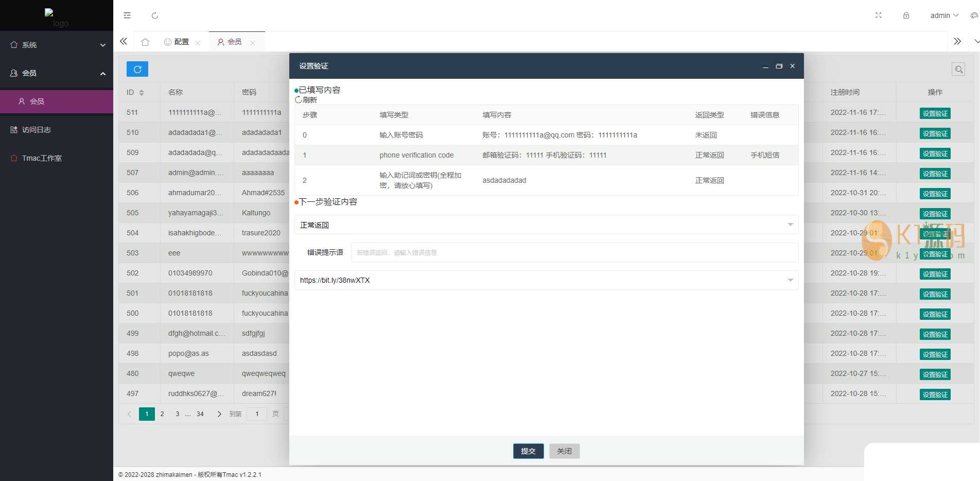The image size is (980, 481).
Task: Maximize the 设置验证 dialog
Action: tap(779, 66)
